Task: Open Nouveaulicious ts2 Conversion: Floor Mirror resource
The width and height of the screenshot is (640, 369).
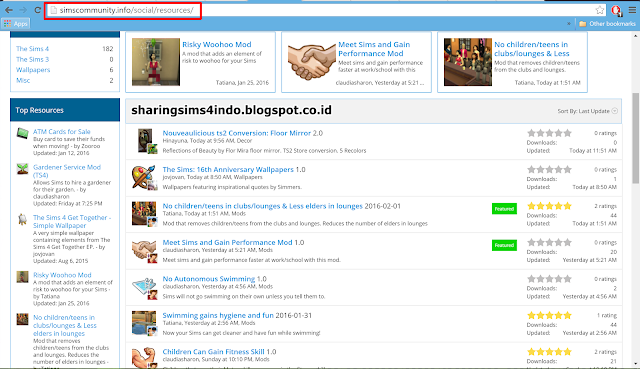Action: (237, 133)
